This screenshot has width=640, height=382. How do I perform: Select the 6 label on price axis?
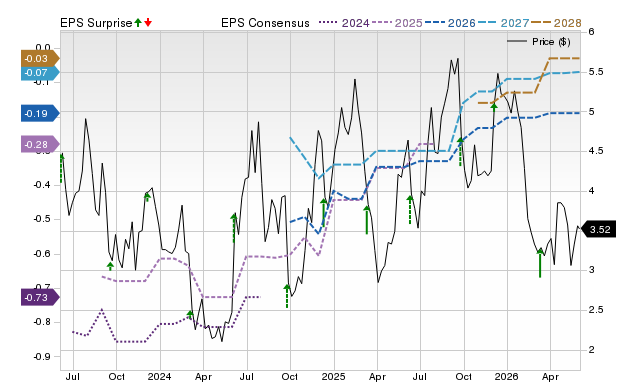(591, 32)
